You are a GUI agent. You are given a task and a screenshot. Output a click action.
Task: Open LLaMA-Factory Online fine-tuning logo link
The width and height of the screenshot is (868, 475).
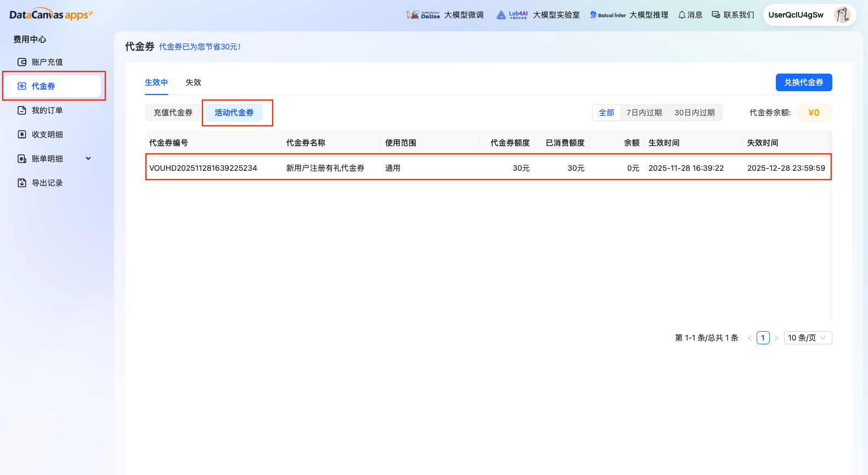pos(423,15)
